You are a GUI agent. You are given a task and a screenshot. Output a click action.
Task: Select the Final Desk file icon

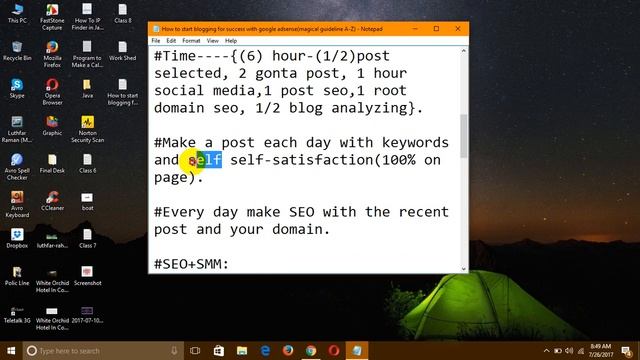point(52,163)
